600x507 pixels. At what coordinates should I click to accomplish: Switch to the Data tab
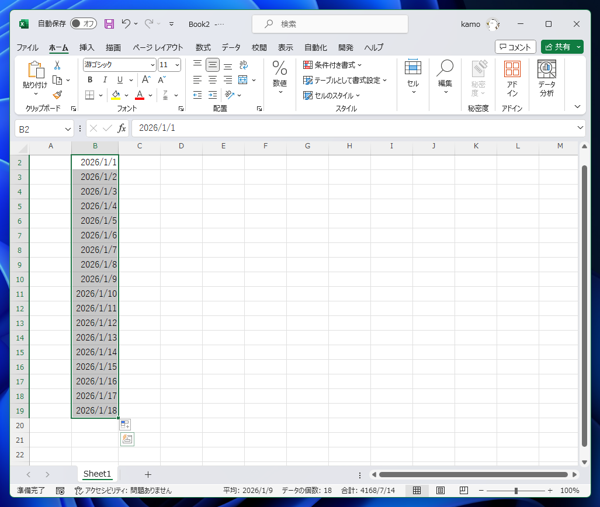[231, 47]
